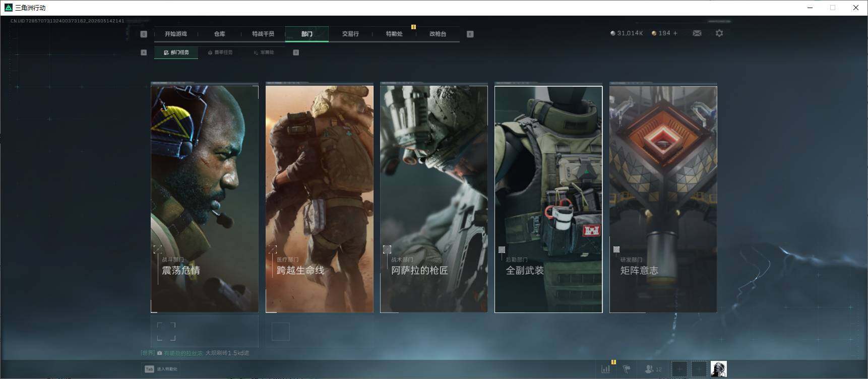This screenshot has width=868, height=379.
Task: Click the 194 currency amount
Action: pos(664,33)
